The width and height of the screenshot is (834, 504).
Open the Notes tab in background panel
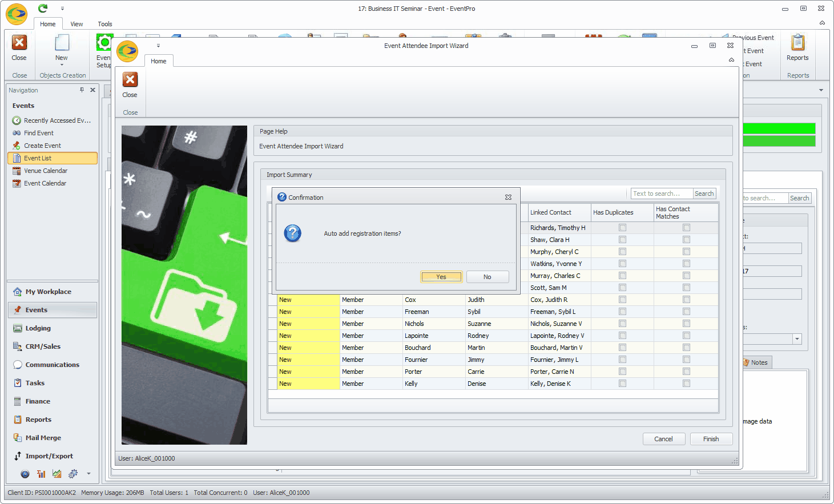coord(757,362)
